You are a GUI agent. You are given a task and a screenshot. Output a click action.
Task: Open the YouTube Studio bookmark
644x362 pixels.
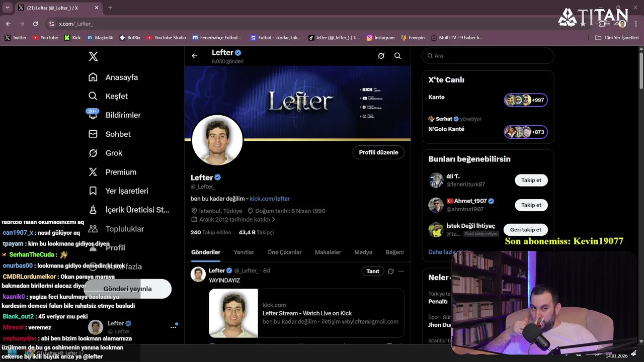point(166,38)
